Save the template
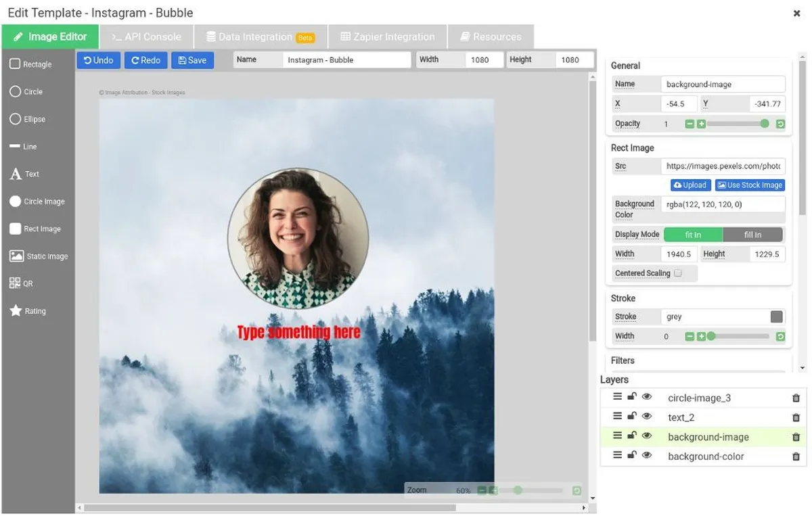Viewport: 812px width, 516px height. click(x=192, y=60)
